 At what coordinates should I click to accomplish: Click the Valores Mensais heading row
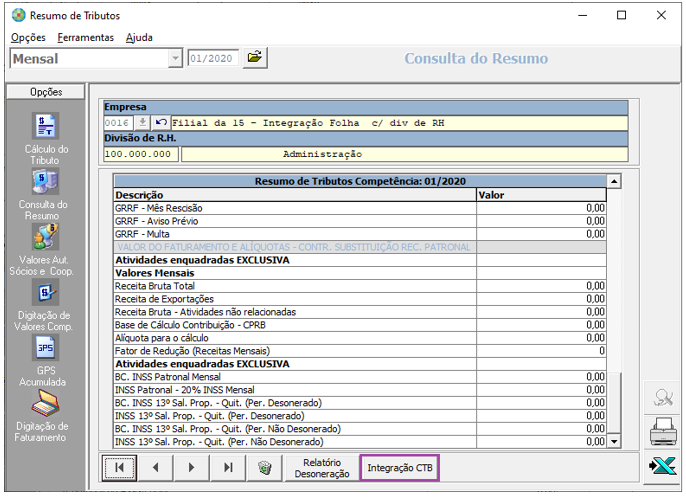click(x=360, y=273)
